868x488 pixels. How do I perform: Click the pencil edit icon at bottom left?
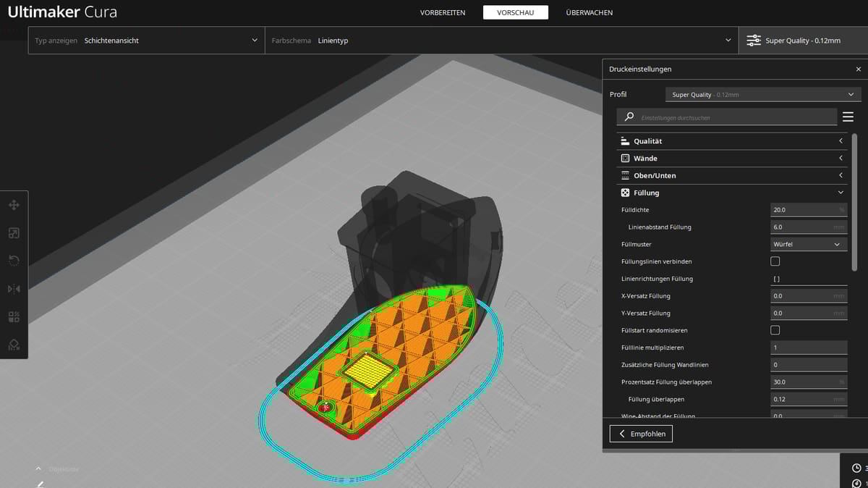41,484
